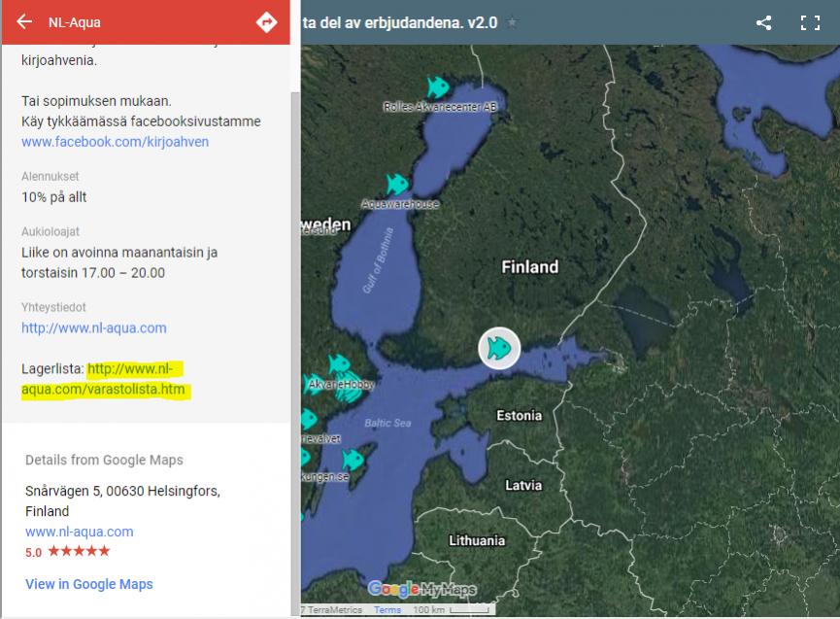This screenshot has height=619, width=840.
Task: Click the 'Baltic Sea' map label
Action: pos(387,423)
